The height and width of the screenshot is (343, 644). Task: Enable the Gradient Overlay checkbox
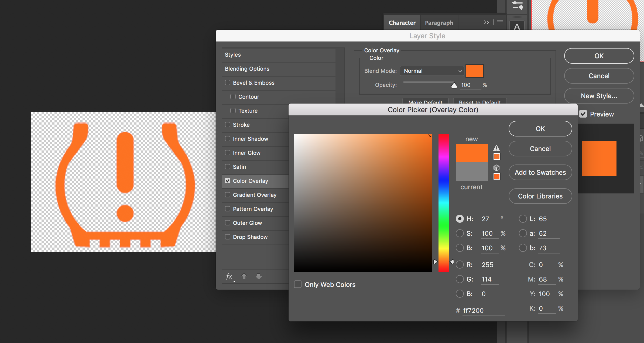tap(228, 195)
